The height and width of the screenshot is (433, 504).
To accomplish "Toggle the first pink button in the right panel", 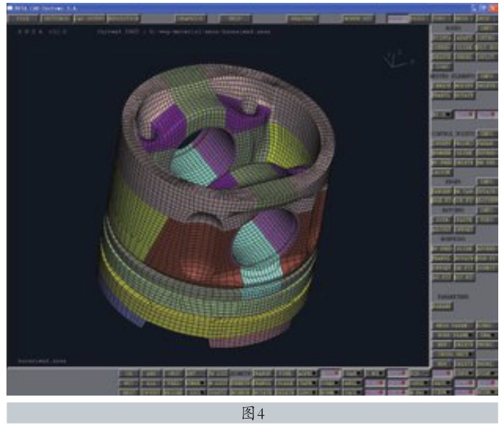I will click(465, 114).
